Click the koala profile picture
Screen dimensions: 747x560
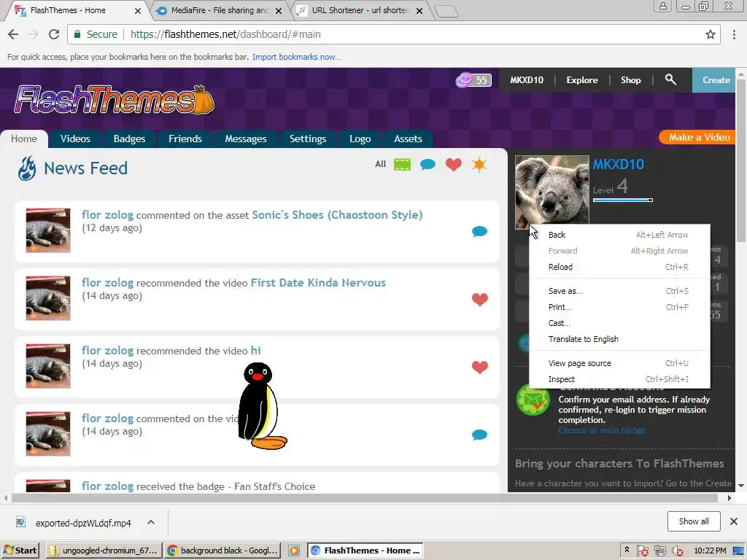[551, 192]
